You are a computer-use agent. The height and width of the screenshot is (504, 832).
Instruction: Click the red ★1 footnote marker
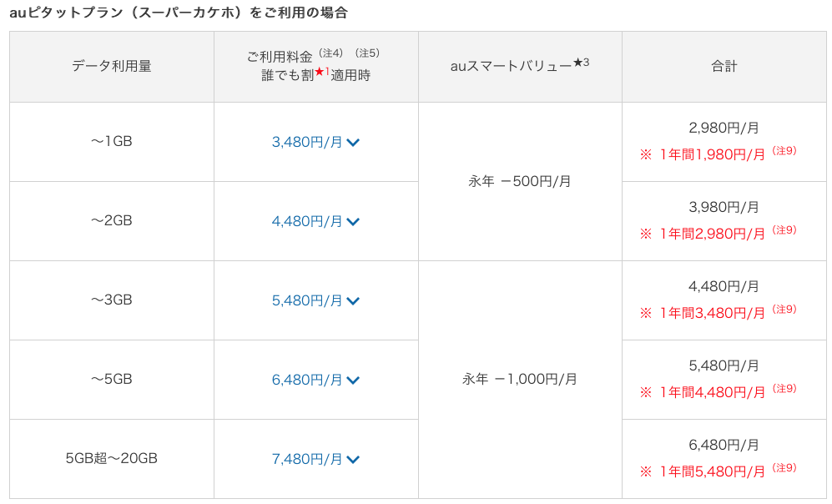(322, 72)
